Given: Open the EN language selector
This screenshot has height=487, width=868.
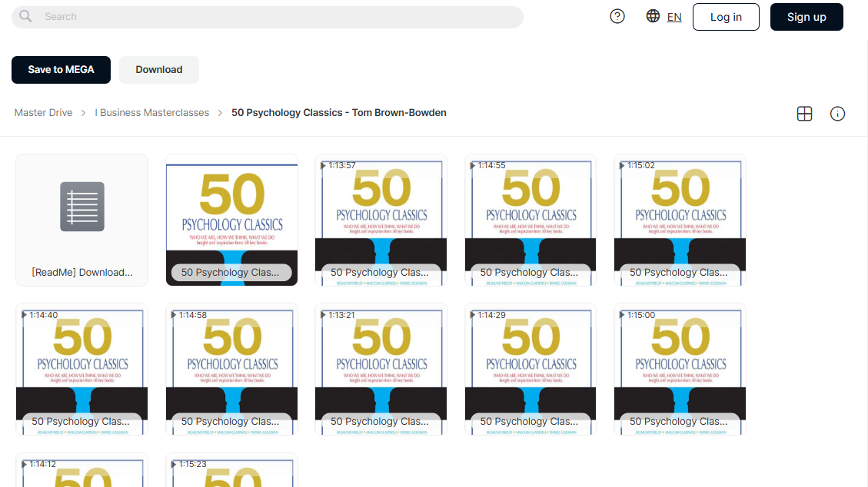Looking at the screenshot, I should 674,17.
